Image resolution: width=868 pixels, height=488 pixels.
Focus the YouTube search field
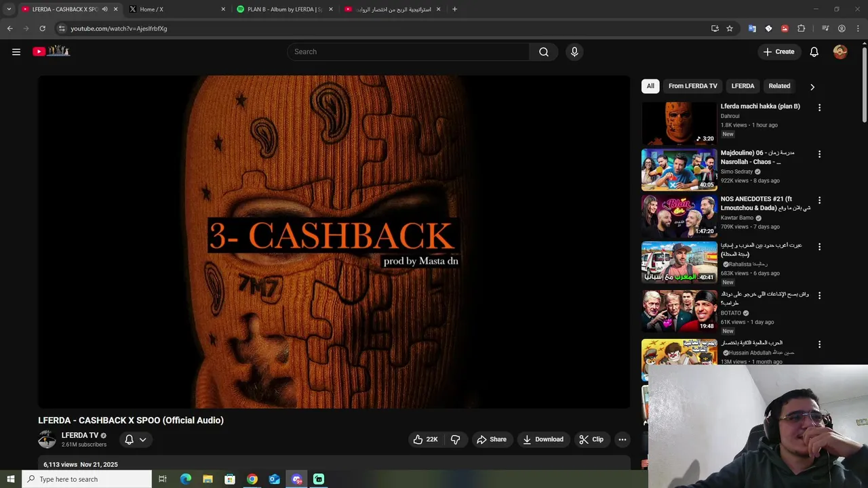click(x=408, y=52)
